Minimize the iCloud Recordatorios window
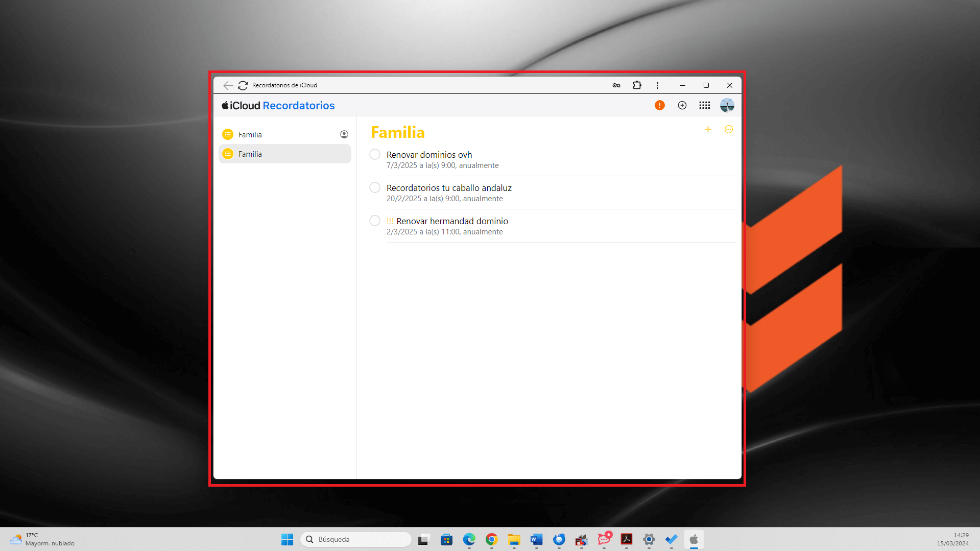The image size is (980, 551). point(682,85)
